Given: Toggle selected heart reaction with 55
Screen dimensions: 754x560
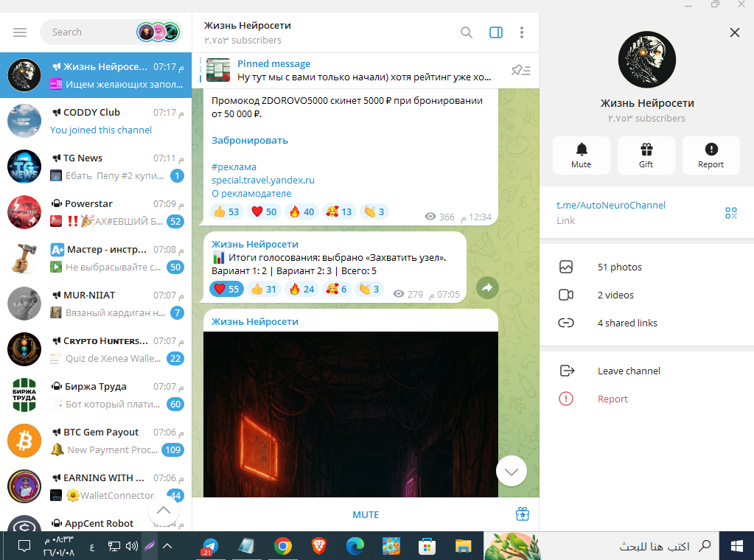Looking at the screenshot, I should 226,289.
